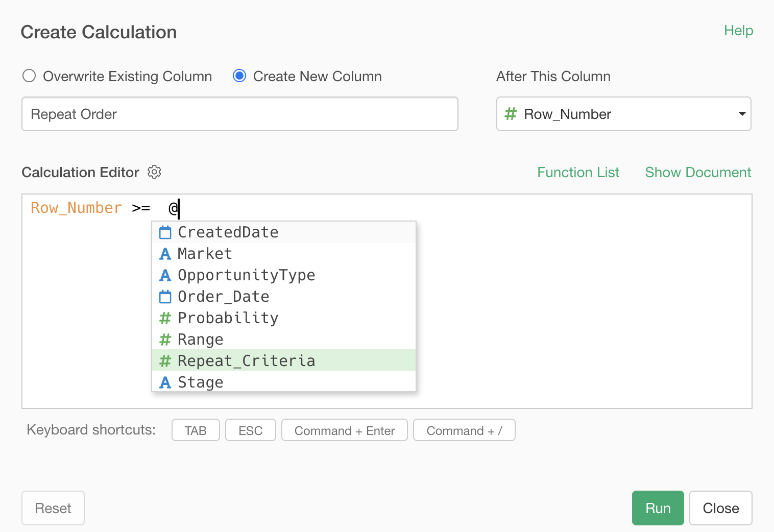Open Calculation Editor settings gear
The image size is (774, 532).
click(x=154, y=172)
